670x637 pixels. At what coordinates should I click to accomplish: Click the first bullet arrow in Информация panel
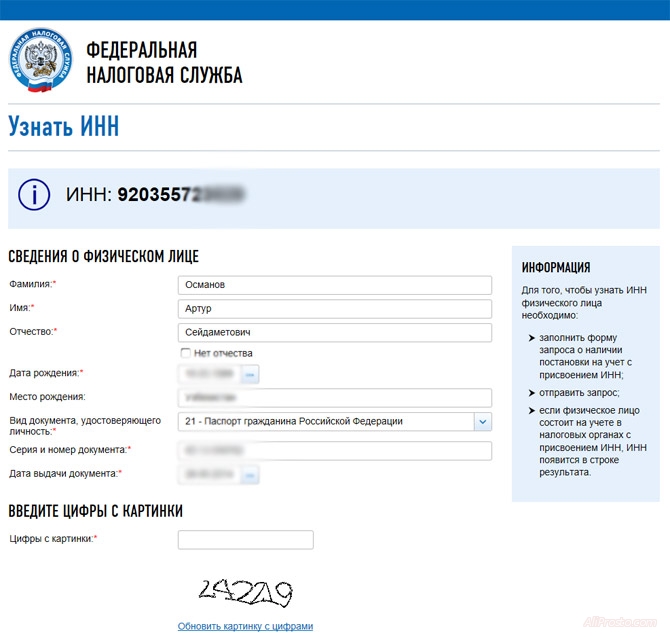531,339
